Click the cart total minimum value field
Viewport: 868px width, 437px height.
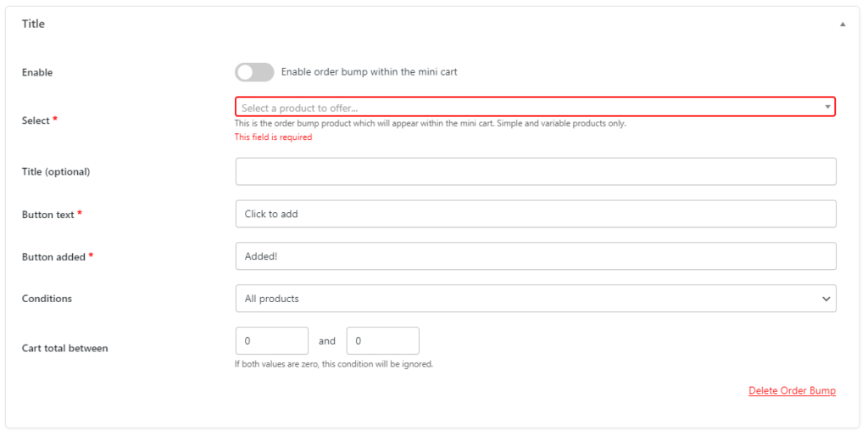click(272, 340)
